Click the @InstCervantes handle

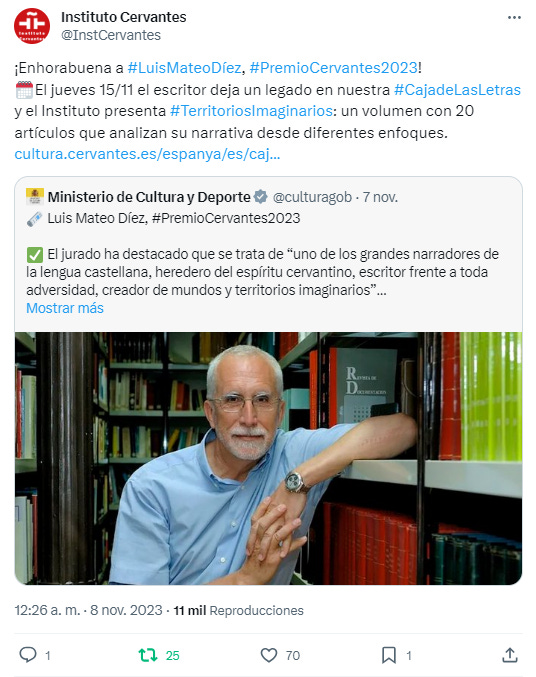pos(111,35)
